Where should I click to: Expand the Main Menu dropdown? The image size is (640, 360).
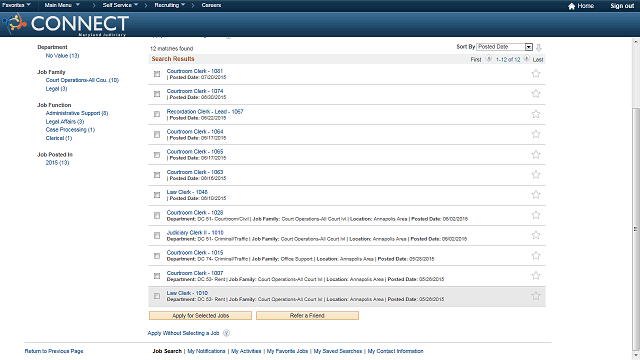coord(62,5)
